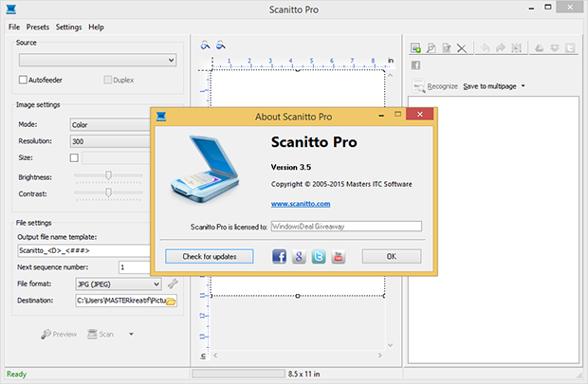This screenshot has width=588, height=384.
Task: Open Facebook page from About dialog
Action: click(x=279, y=257)
